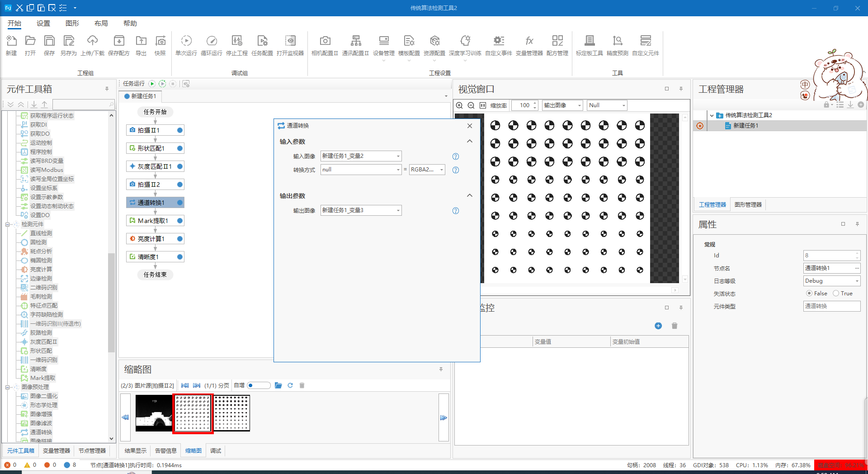This screenshot has height=474, width=868.
Task: Select the 拍摄II2 flow node
Action: (x=155, y=185)
